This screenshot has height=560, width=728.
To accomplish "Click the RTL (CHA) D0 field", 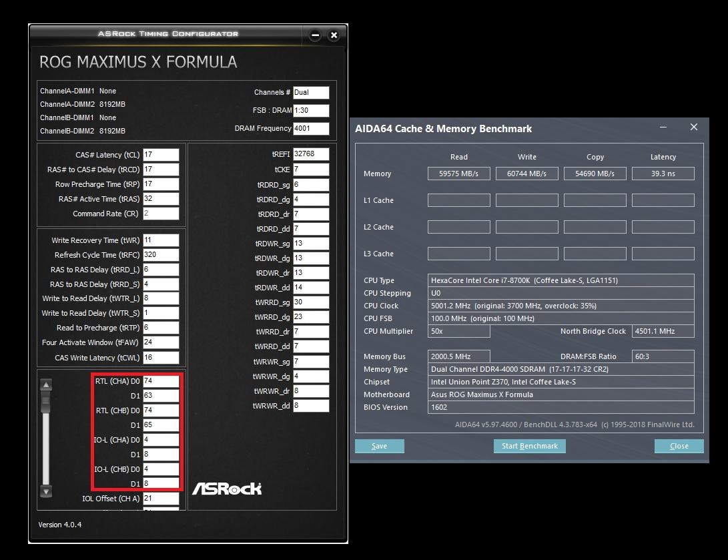I will (161, 381).
